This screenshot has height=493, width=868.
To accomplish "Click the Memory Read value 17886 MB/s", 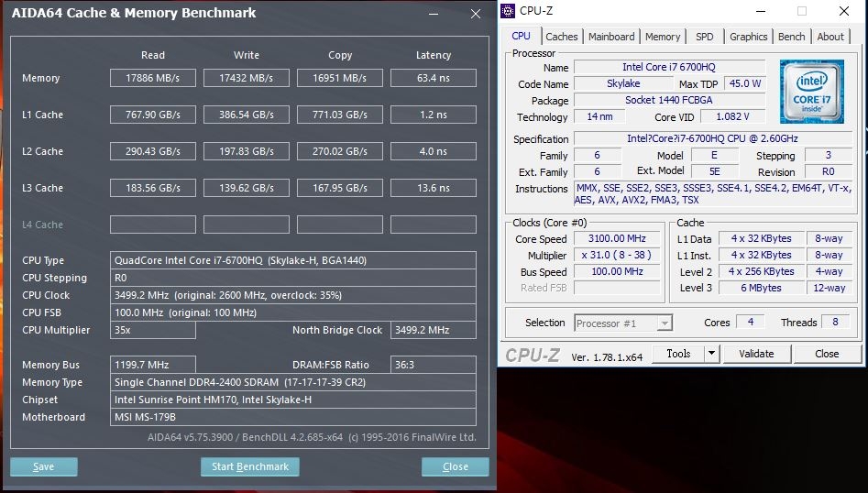I will [x=153, y=78].
